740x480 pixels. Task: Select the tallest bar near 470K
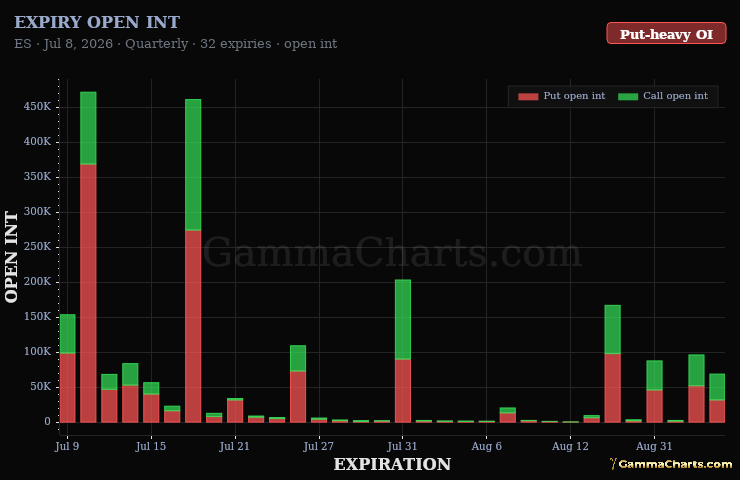(x=88, y=257)
